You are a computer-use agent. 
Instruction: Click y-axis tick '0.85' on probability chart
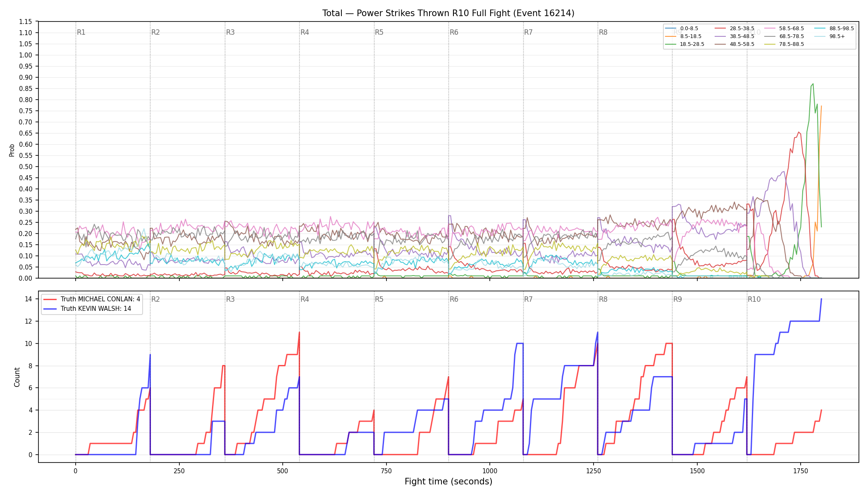[26, 88]
